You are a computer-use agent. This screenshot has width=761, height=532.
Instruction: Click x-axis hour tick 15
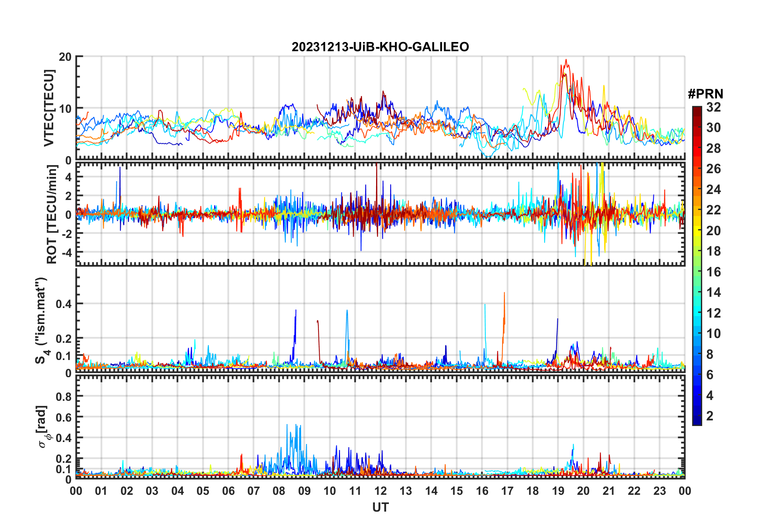[x=457, y=491]
